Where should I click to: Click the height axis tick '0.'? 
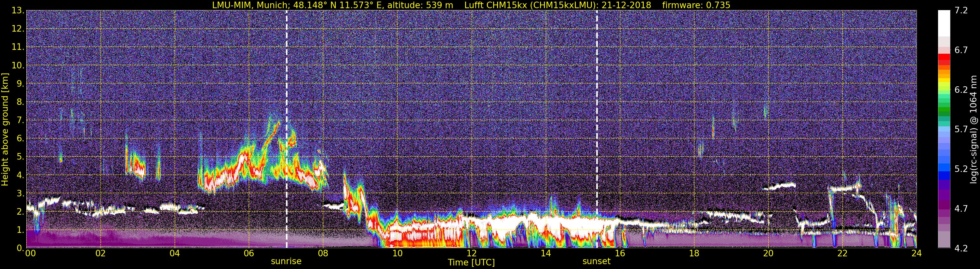[20, 248]
